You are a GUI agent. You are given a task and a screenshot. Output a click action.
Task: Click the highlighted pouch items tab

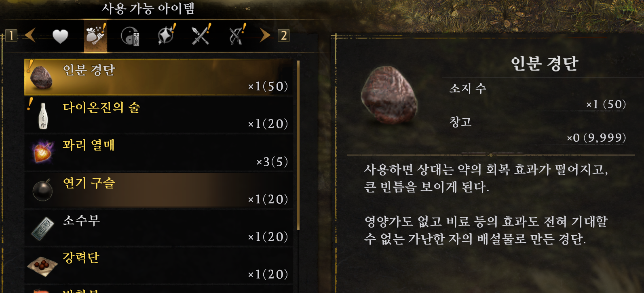[x=95, y=36]
